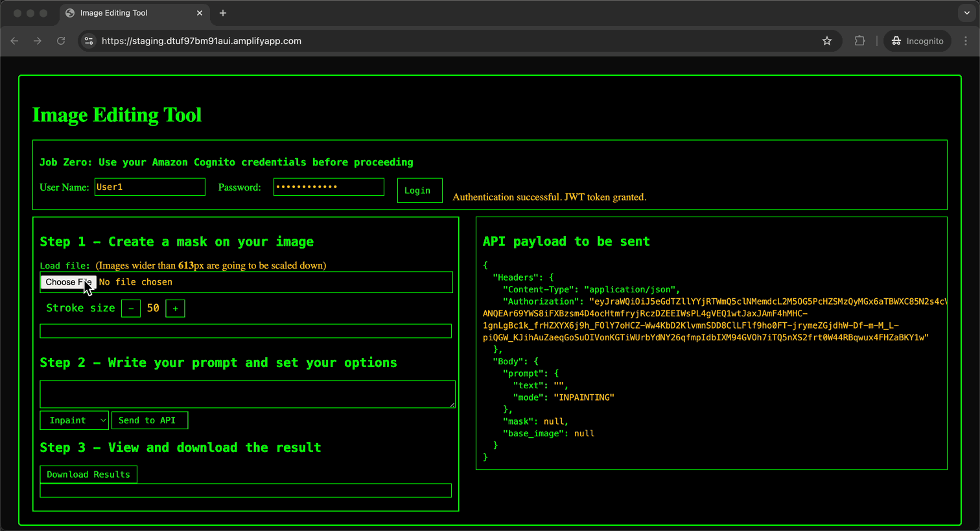The width and height of the screenshot is (980, 531).
Task: Reload the page with the refresh icon
Action: 61,40
